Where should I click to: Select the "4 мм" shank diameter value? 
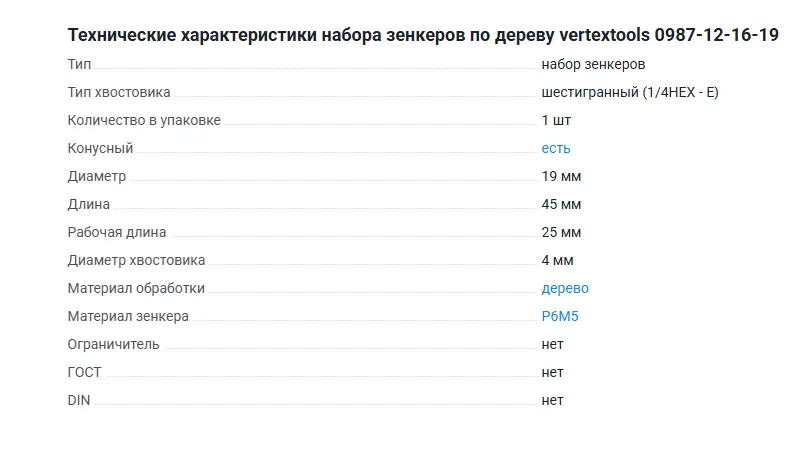pyautogui.click(x=557, y=260)
